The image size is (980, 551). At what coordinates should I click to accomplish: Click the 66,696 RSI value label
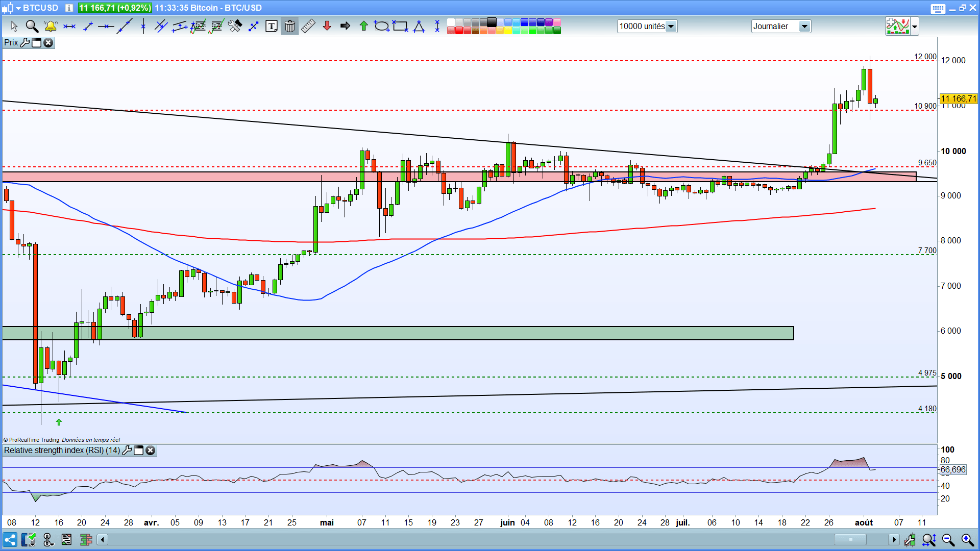click(953, 469)
